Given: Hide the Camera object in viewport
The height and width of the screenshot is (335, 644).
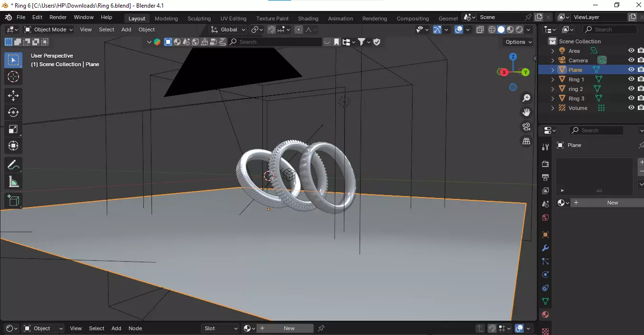Looking at the screenshot, I should (x=631, y=60).
